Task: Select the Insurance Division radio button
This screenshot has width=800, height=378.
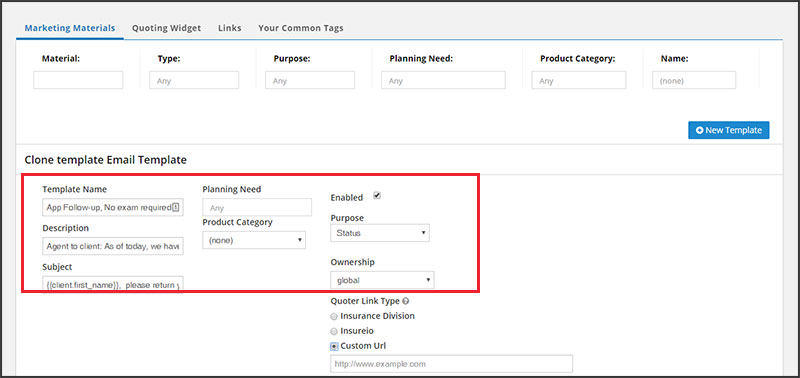Action: coord(334,316)
